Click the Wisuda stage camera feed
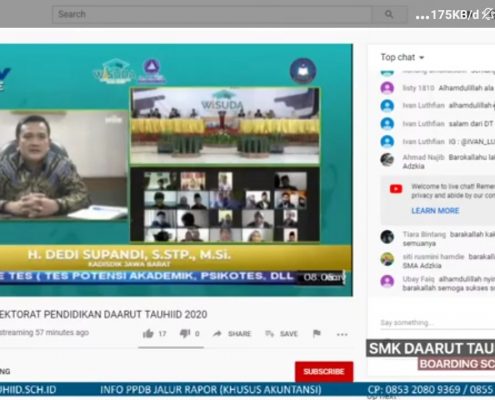The image size is (495, 400). pos(225,126)
